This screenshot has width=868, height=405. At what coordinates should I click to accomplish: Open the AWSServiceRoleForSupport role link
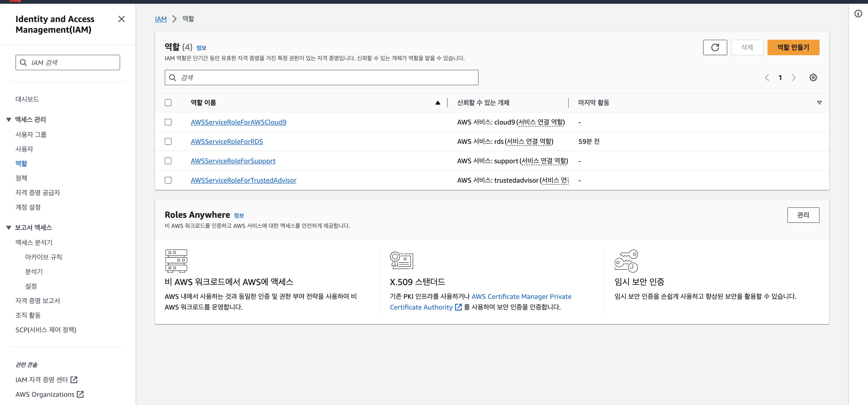[233, 161]
